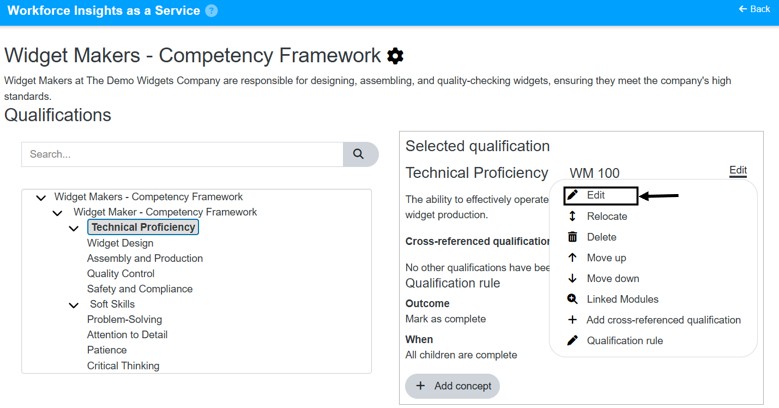This screenshot has height=408, width=779.
Task: Click the Qualification rule pencil icon
Action: [572, 340]
